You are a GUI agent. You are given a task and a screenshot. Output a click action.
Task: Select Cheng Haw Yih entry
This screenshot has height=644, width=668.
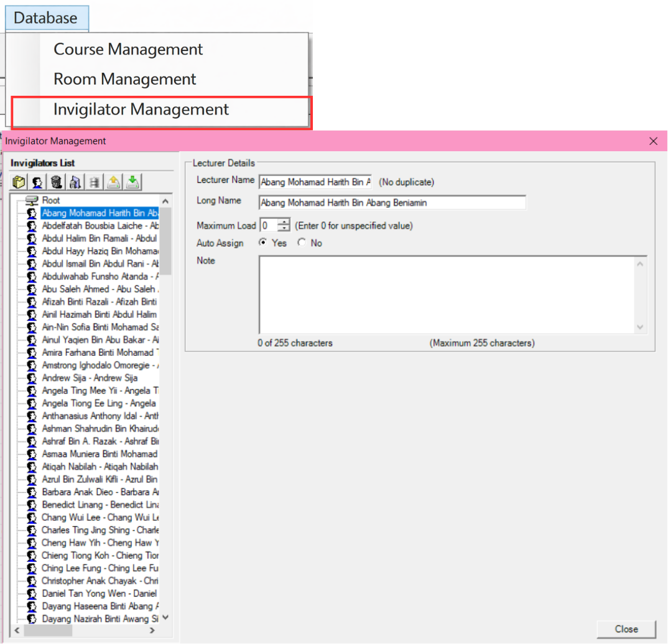pyautogui.click(x=100, y=543)
